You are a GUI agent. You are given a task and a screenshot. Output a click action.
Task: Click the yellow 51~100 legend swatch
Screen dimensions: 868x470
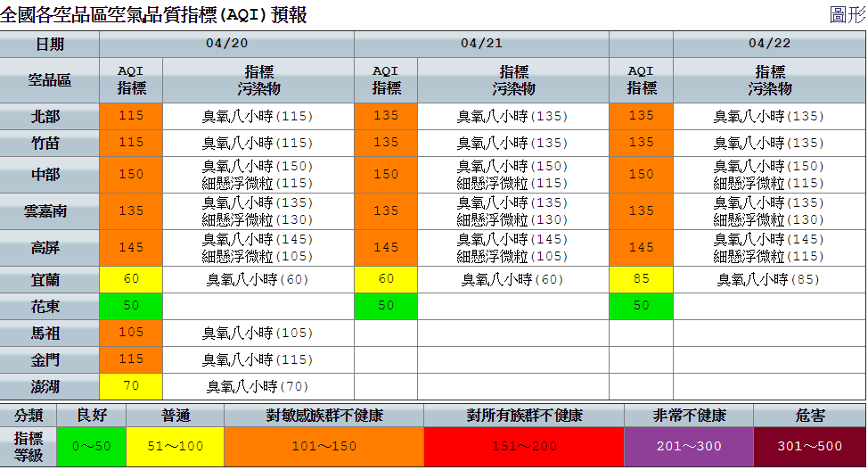pyautogui.click(x=175, y=447)
